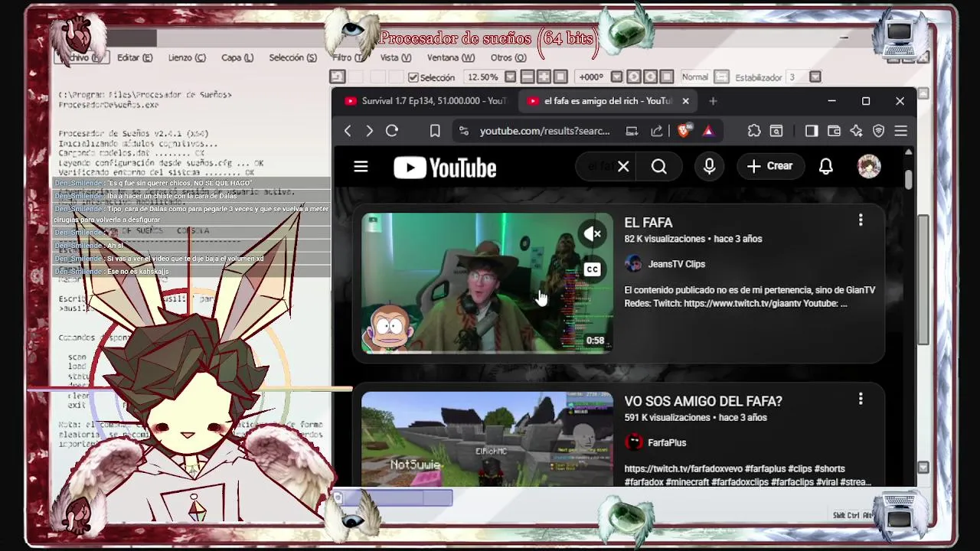Click the share page icon

657,131
